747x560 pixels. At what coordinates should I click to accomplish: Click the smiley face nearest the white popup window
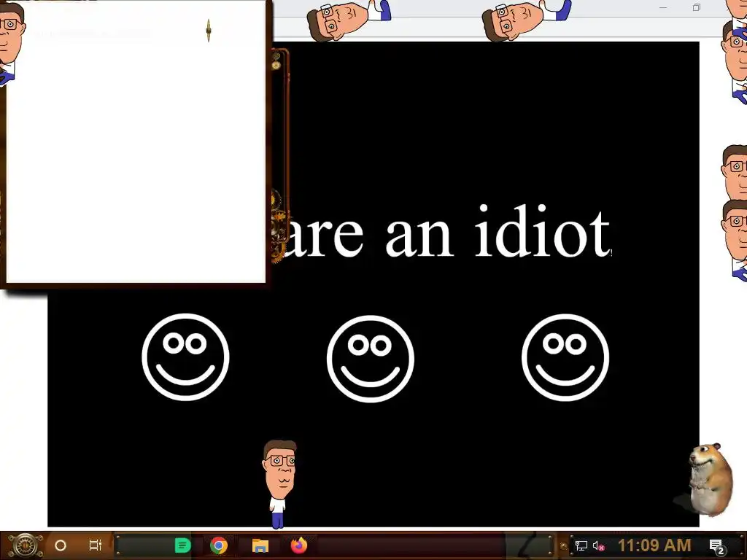[185, 357]
